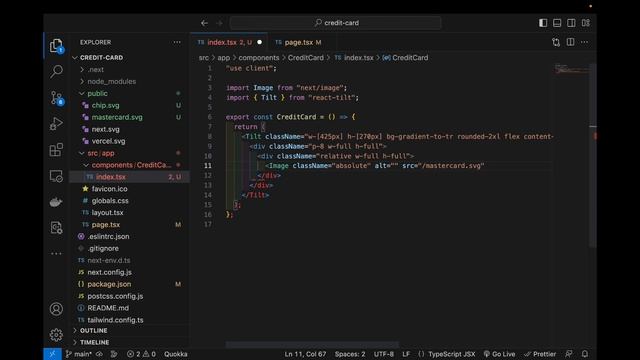Toggle primary side bar layout icon
640x360 pixels.
(x=543, y=23)
